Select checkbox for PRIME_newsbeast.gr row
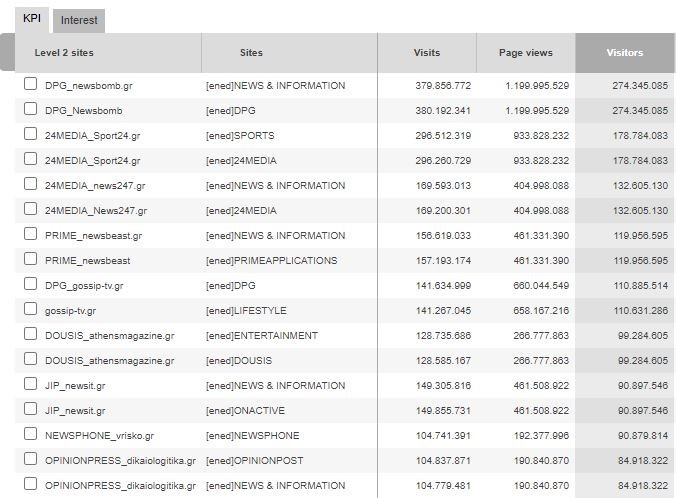Image resolution: width=676 pixels, height=498 pixels. pyautogui.click(x=31, y=234)
